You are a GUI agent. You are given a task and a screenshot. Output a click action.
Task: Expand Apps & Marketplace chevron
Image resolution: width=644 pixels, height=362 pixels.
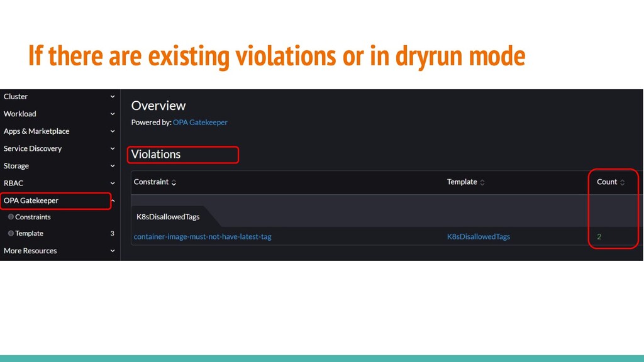coord(113,131)
